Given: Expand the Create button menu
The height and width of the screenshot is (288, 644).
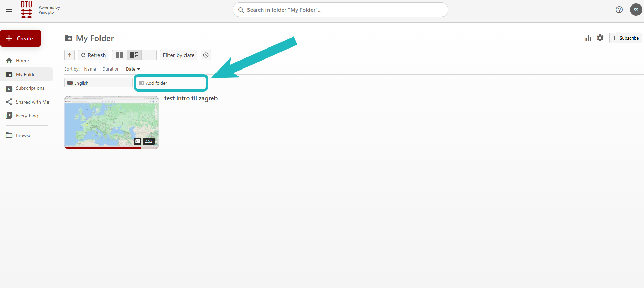Looking at the screenshot, I should pos(21,38).
